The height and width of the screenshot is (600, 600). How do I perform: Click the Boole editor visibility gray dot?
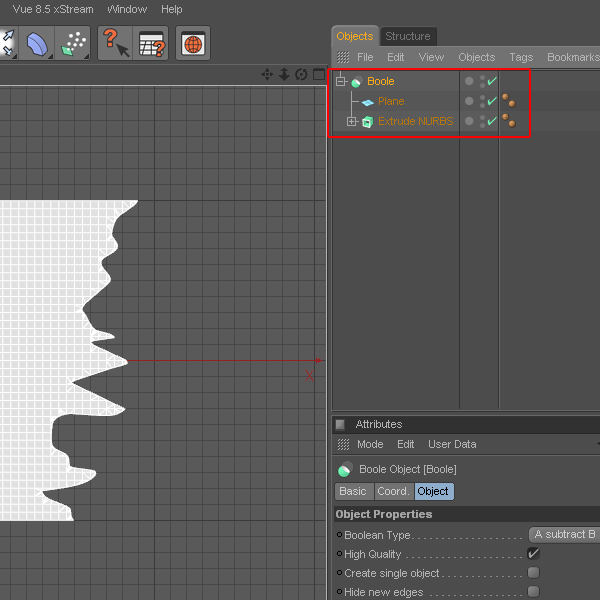click(x=469, y=81)
